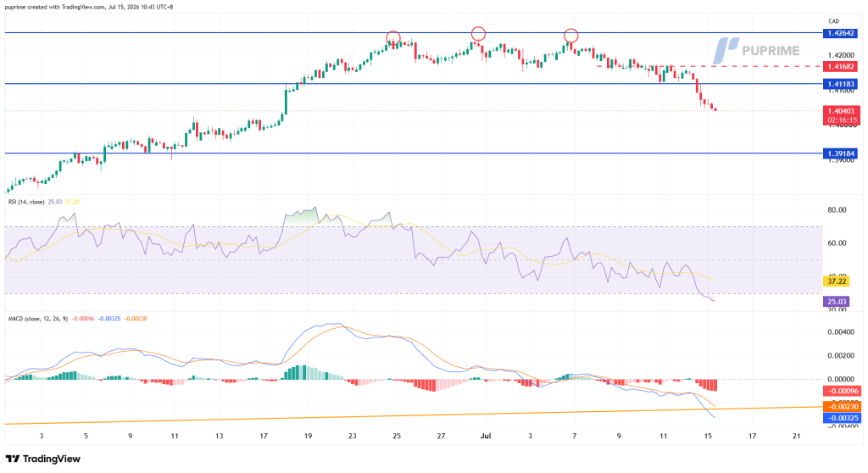Click date 23 on the time axis
Screen dimensions: 868x473
pos(353,437)
